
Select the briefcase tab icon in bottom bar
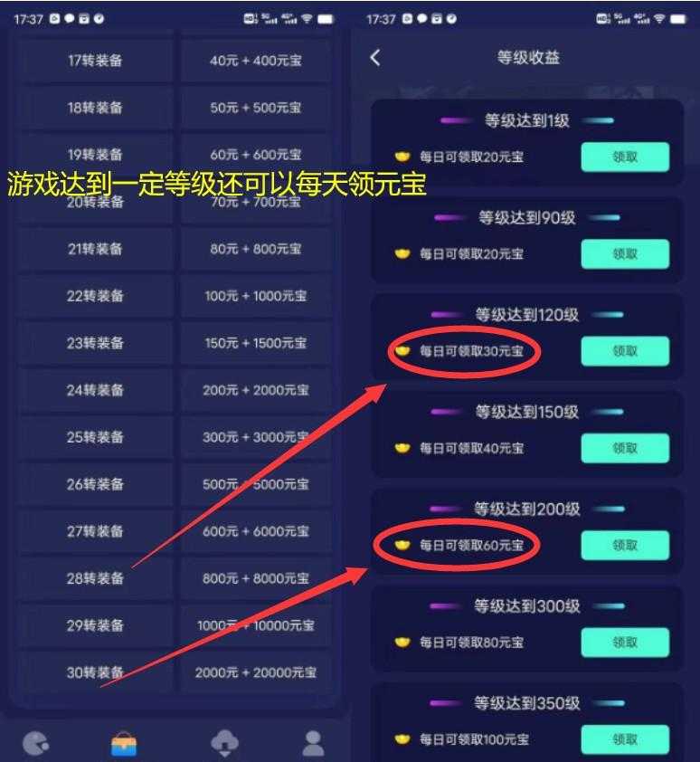click(124, 744)
